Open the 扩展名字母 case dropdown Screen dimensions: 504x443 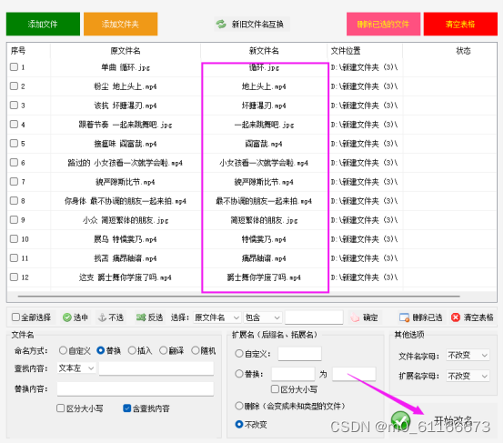coord(468,376)
